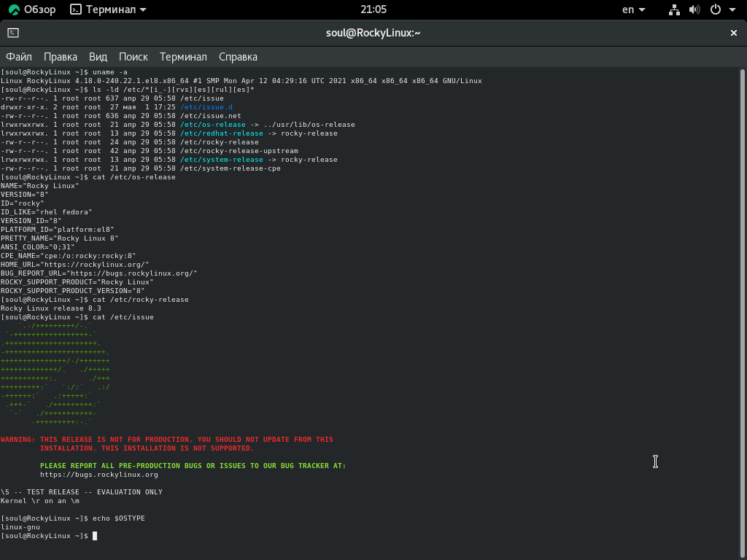
Task: Click the cat /etc/issue command
Action: point(123,317)
